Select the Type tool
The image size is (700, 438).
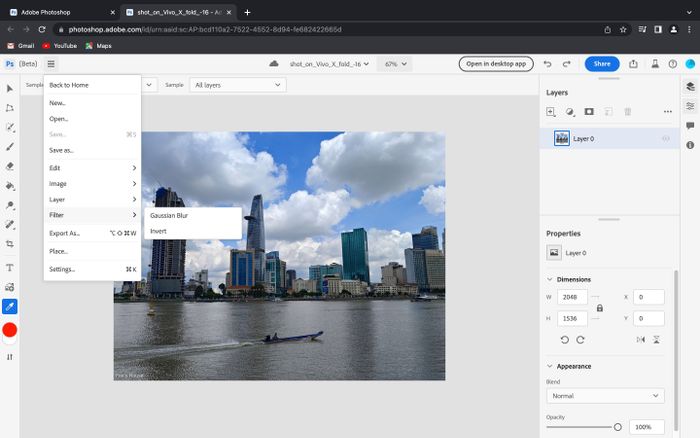(x=10, y=267)
